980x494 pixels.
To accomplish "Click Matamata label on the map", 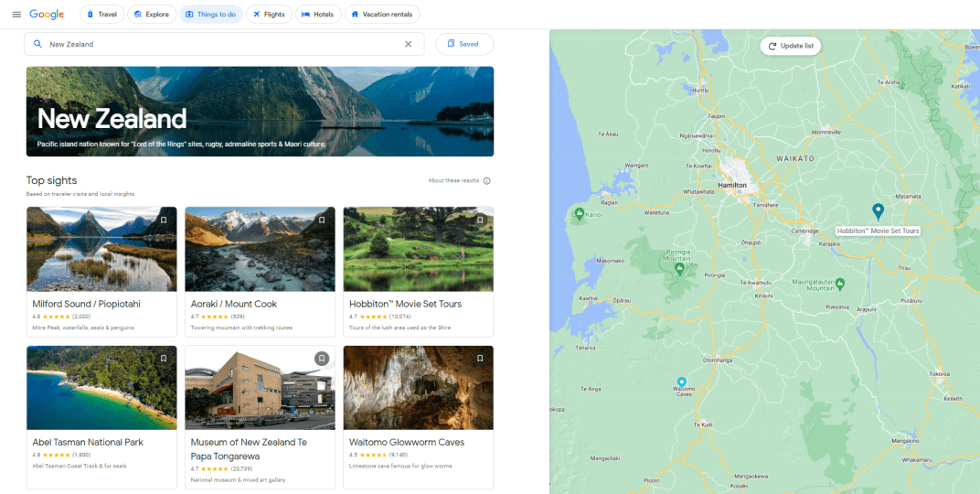I will (x=908, y=197).
